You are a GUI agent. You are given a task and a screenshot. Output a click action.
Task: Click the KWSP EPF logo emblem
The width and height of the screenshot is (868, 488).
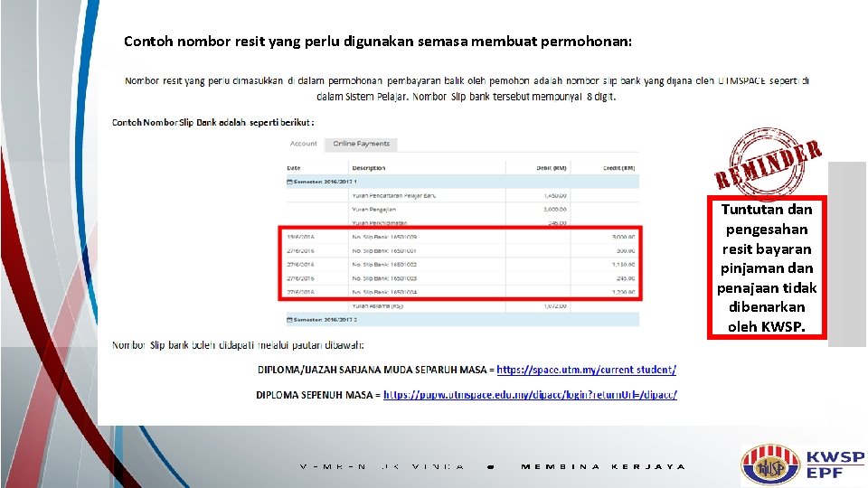click(x=770, y=465)
